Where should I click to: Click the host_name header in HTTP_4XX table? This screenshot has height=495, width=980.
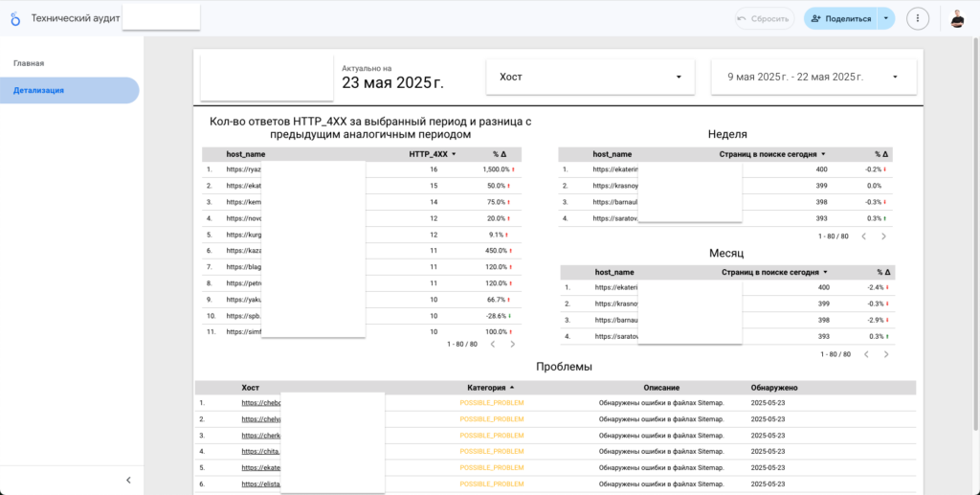246,154
